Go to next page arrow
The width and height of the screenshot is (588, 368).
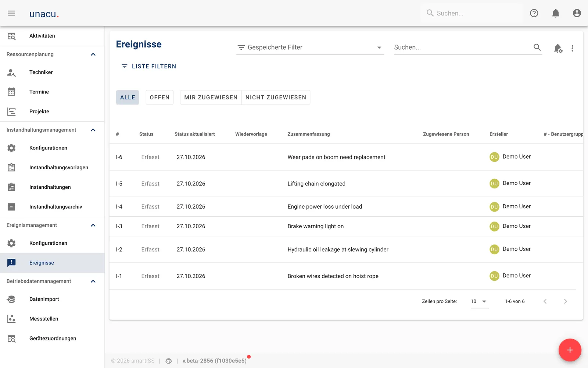565,301
